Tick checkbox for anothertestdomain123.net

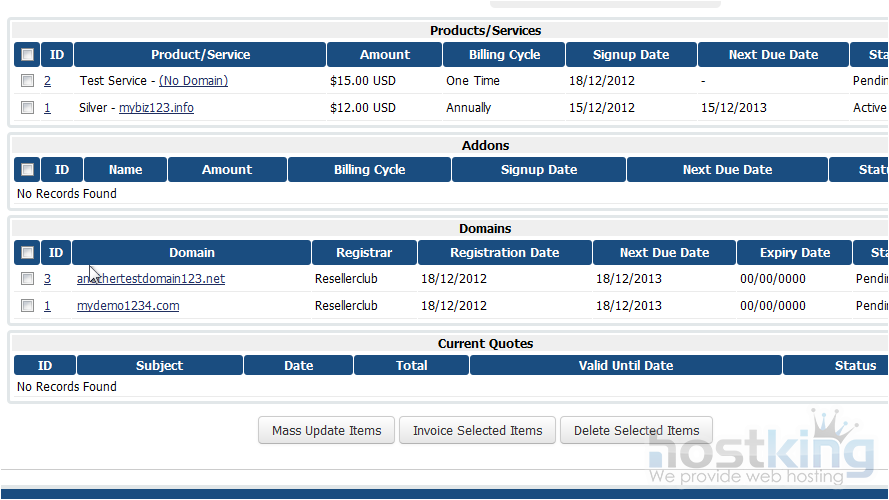(27, 279)
